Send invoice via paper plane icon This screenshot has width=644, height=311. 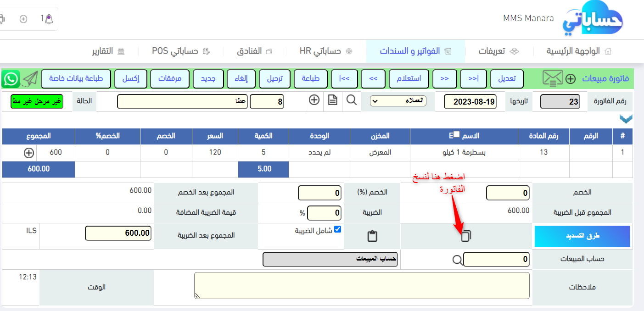pyautogui.click(x=30, y=79)
